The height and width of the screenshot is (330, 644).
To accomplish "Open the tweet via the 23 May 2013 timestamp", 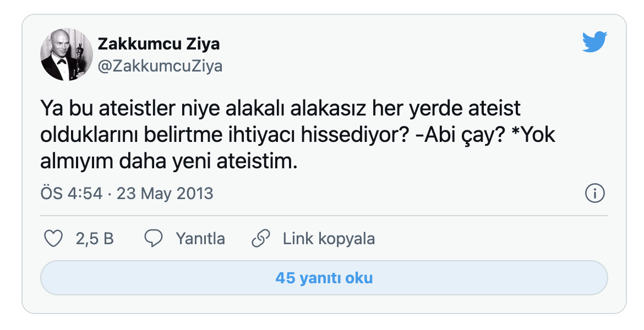I will coord(165,193).
